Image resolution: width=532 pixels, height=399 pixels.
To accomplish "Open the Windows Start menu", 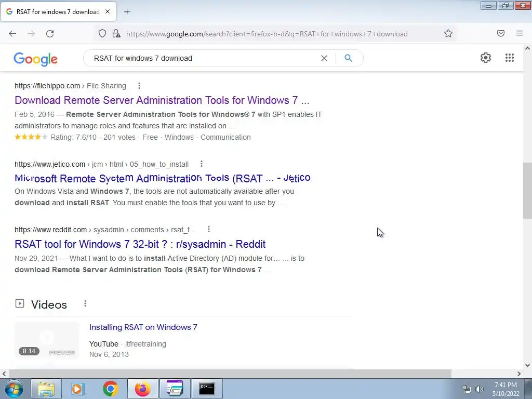I will 14,389.
